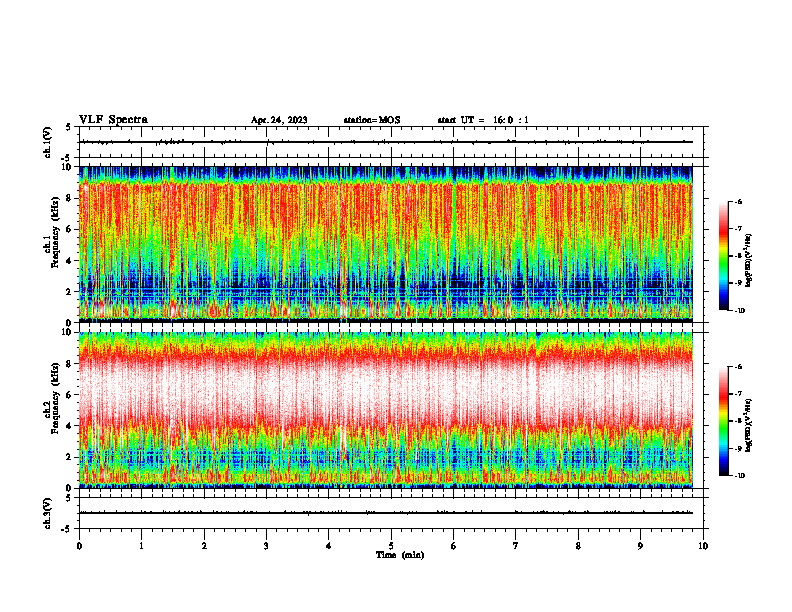Click the "4" tick on Time axis

pyautogui.click(x=329, y=546)
